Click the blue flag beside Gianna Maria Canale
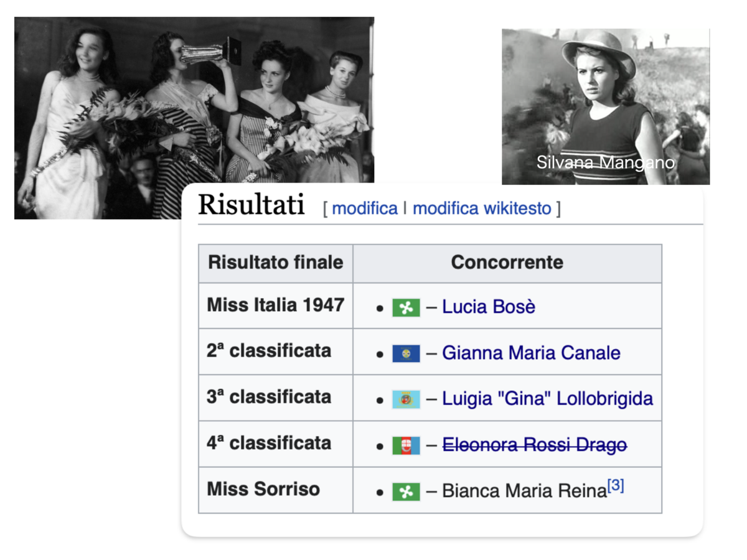This screenshot has height=560, width=747. click(406, 354)
